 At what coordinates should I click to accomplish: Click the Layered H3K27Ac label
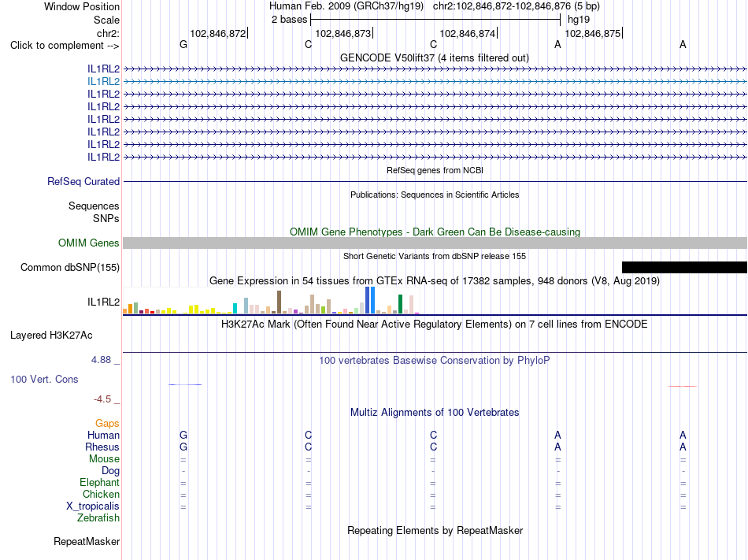[51, 336]
